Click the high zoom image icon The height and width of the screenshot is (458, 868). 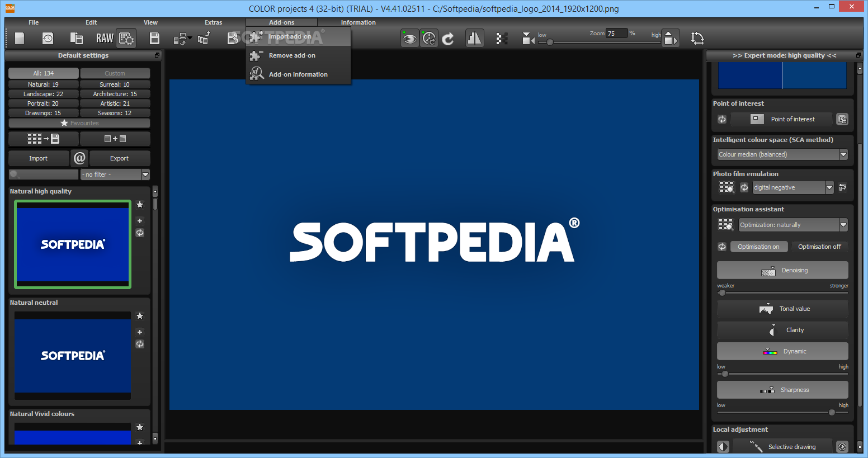pyautogui.click(x=671, y=39)
